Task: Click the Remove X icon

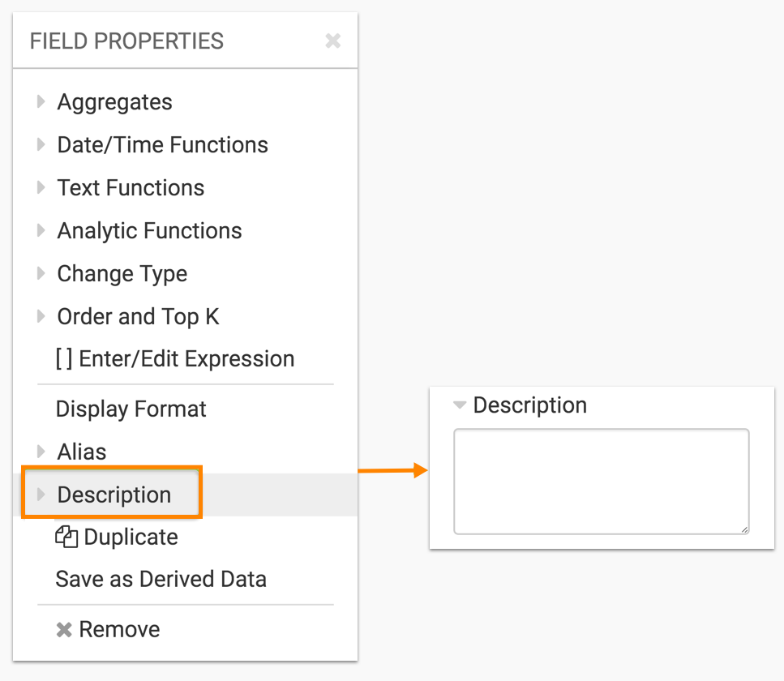Action: (x=64, y=630)
